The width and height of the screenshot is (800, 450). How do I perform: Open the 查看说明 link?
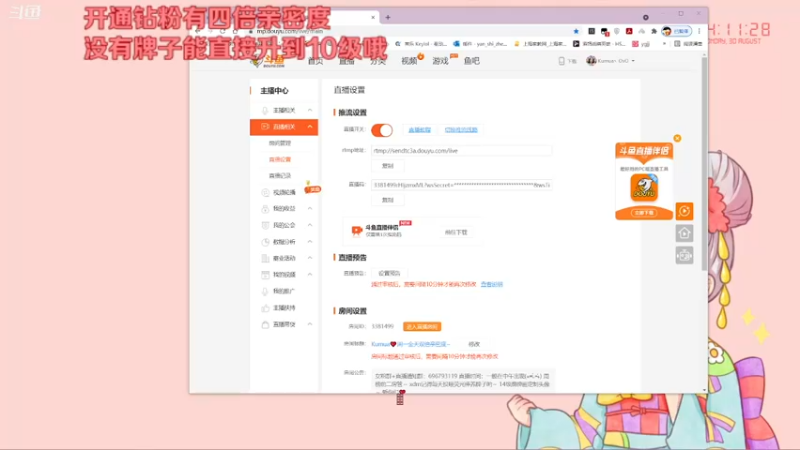coord(492,285)
